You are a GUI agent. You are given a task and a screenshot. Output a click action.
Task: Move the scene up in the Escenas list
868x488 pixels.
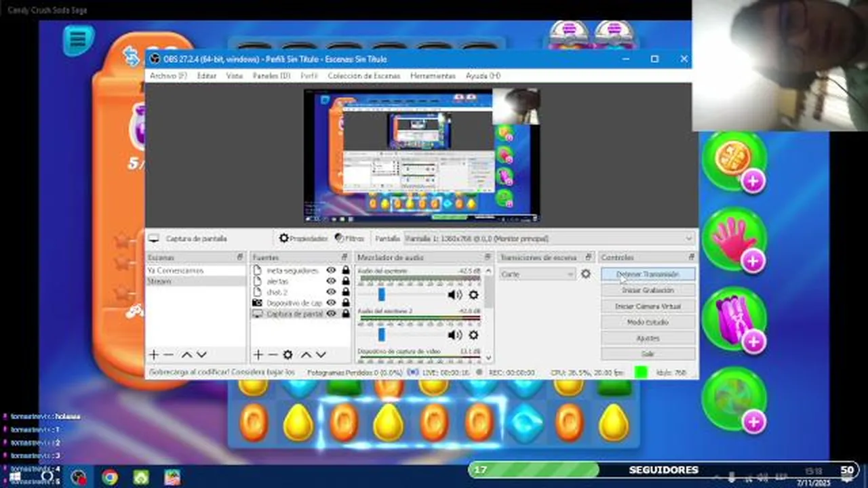pyautogui.click(x=186, y=354)
